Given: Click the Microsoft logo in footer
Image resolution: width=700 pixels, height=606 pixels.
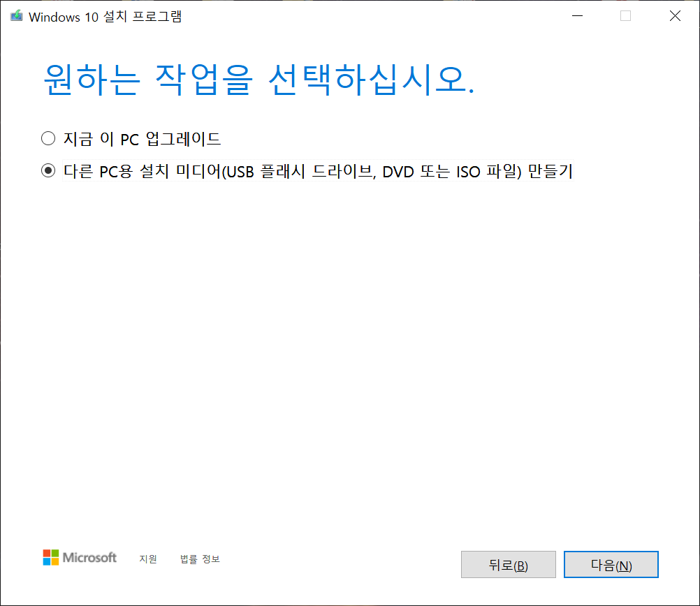Looking at the screenshot, I should 80,557.
